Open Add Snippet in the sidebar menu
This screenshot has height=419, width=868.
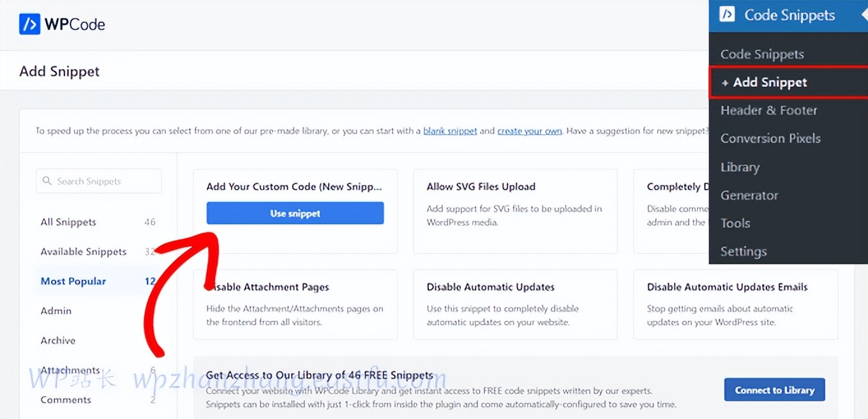pyautogui.click(x=770, y=82)
